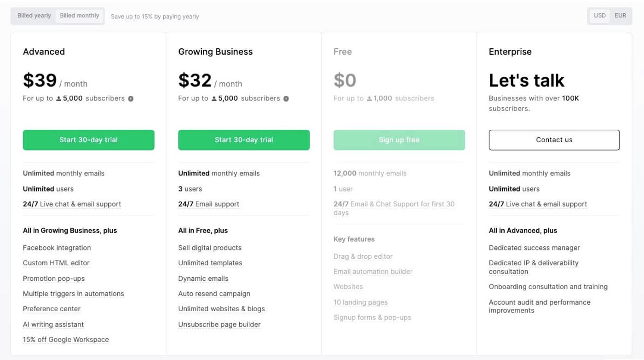The image size is (644, 360).
Task: Click the $32 price
Action: click(x=195, y=81)
